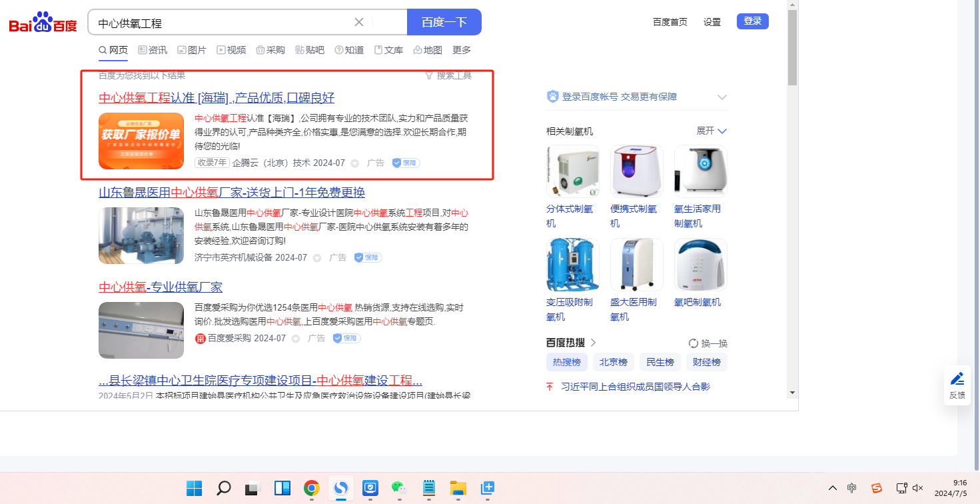Select the 财经榜 hot list tab
Screen dimensions: 980x504
(707, 363)
